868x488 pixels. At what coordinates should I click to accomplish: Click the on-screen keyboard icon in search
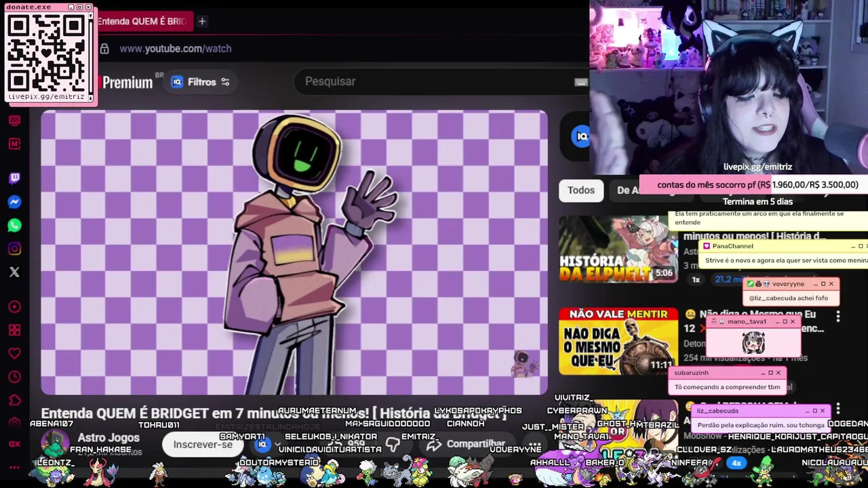click(x=580, y=82)
